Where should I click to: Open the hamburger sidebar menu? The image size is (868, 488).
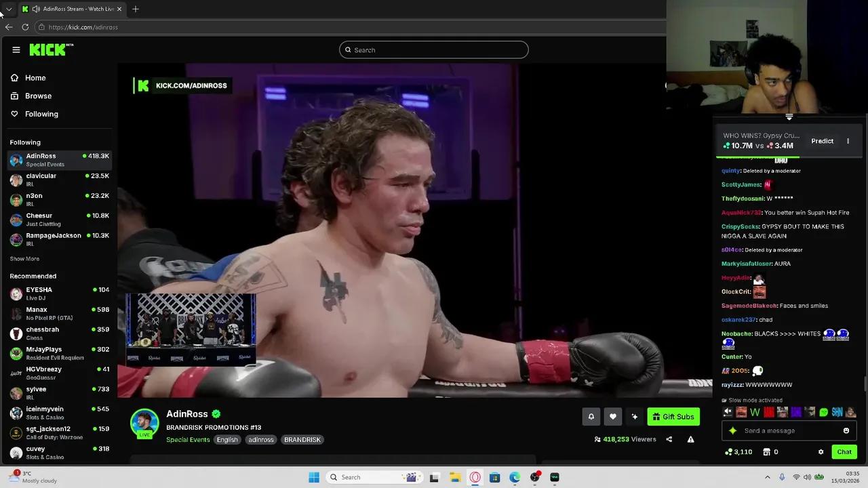16,49
